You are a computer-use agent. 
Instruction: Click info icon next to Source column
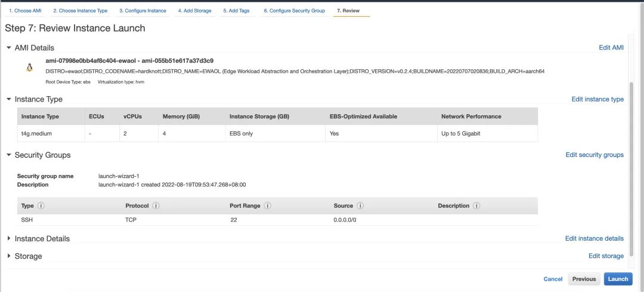360,206
